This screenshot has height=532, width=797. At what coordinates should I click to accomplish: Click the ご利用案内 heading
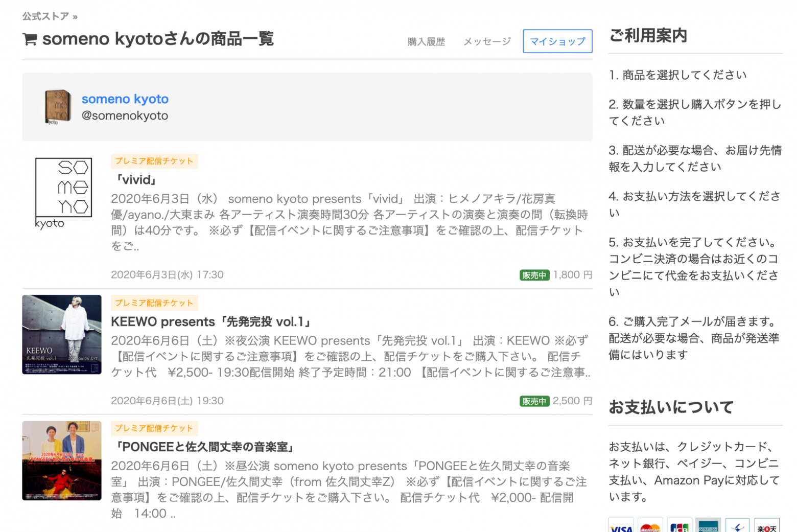648,36
